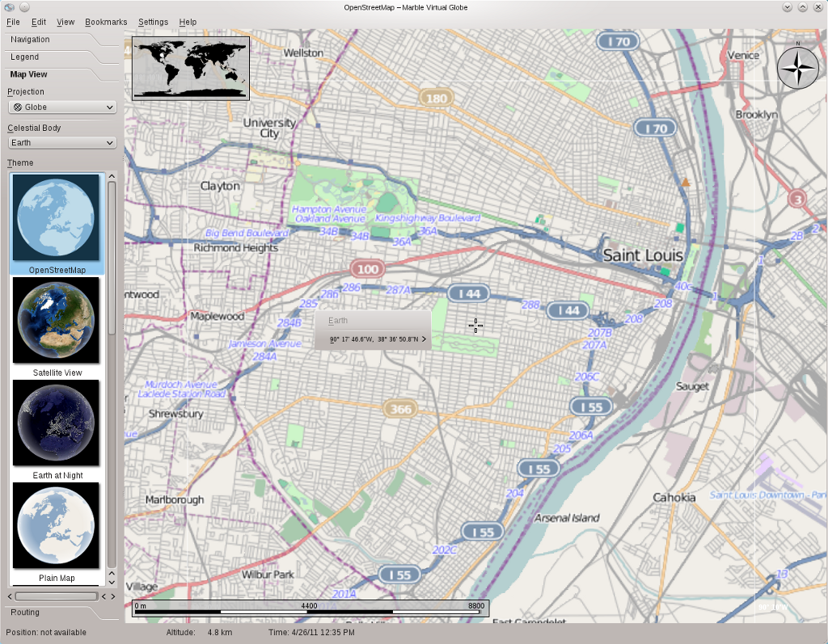This screenshot has width=828, height=644.
Task: Click the world overview mini-map
Action: (191, 68)
